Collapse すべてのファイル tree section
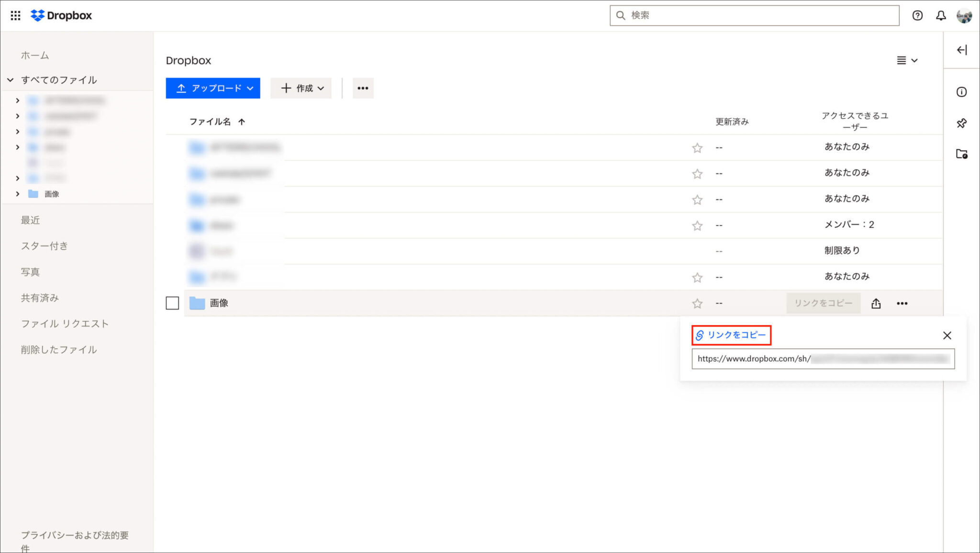 [x=11, y=80]
